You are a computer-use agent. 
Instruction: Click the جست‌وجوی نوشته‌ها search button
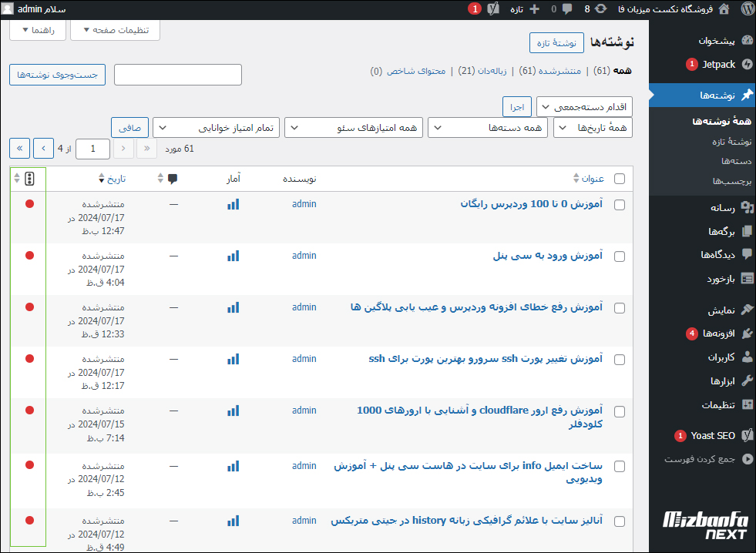(57, 75)
